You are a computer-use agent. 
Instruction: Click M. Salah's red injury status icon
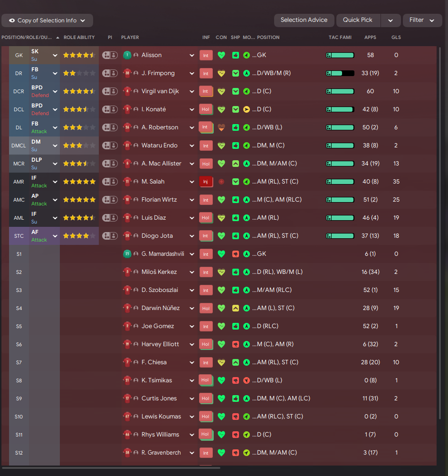click(x=206, y=182)
